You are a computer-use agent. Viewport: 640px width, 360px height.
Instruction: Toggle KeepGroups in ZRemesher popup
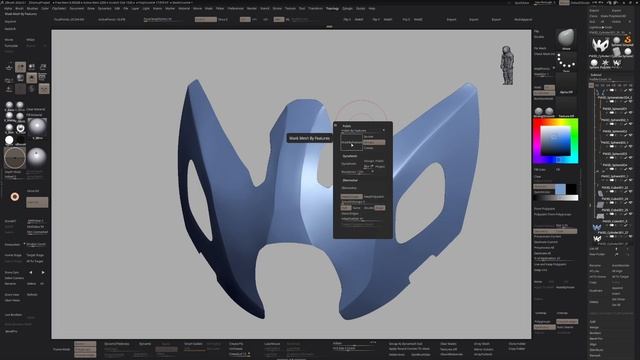click(x=351, y=196)
